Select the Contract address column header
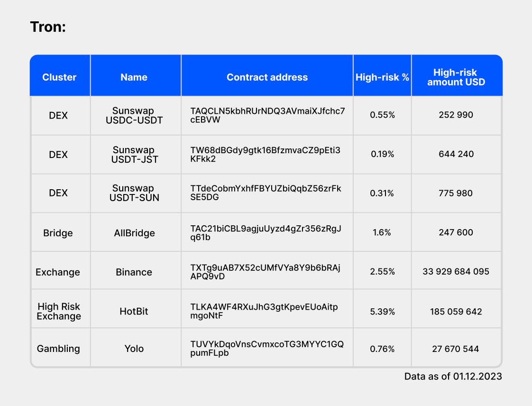 267,77
